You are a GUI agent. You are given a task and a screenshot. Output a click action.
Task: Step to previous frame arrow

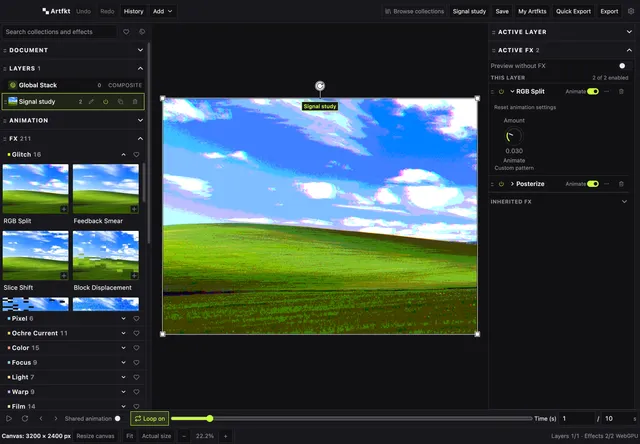click(41, 419)
